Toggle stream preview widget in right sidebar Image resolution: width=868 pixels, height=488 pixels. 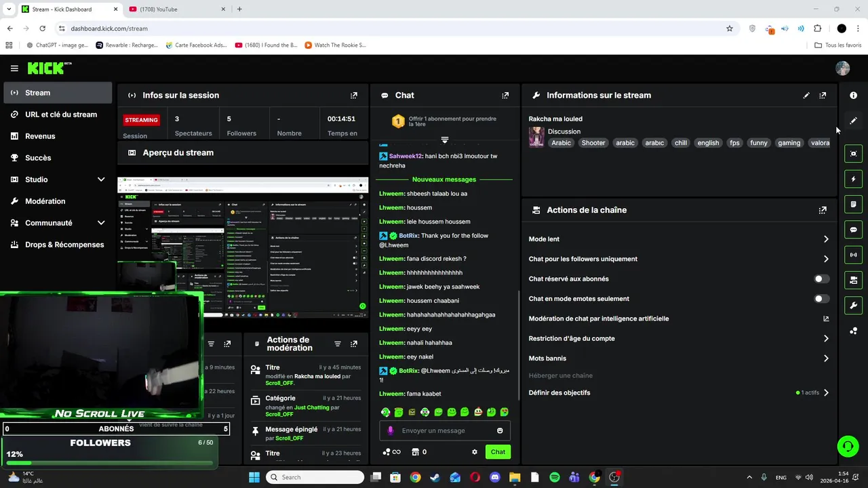853,154
